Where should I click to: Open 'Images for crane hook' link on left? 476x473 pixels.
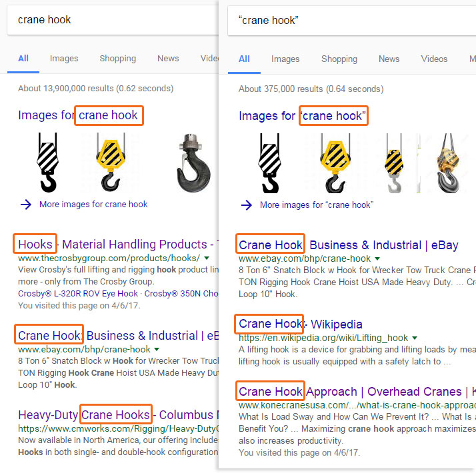coord(78,115)
